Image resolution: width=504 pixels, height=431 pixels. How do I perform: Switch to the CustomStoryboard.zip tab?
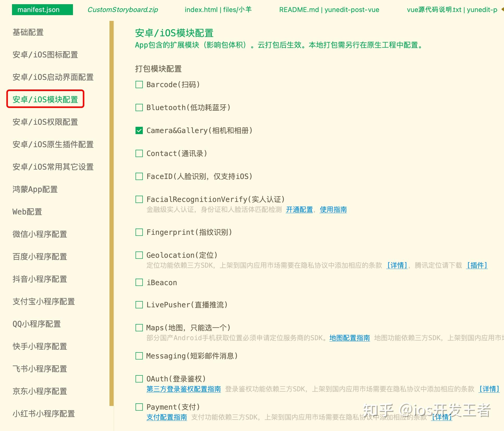123,10
